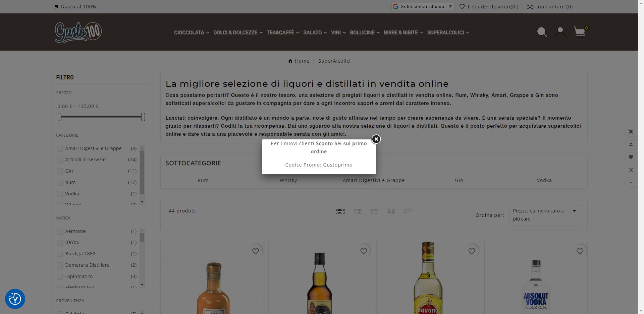Open the Gin subcategory link

(459, 180)
